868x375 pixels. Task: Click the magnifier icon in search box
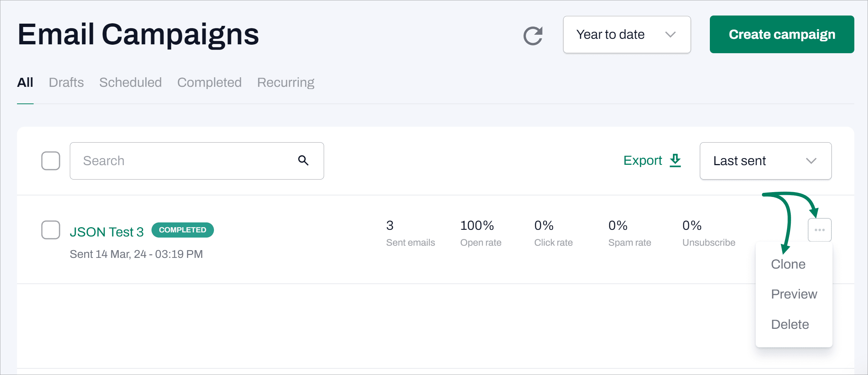coord(303,160)
